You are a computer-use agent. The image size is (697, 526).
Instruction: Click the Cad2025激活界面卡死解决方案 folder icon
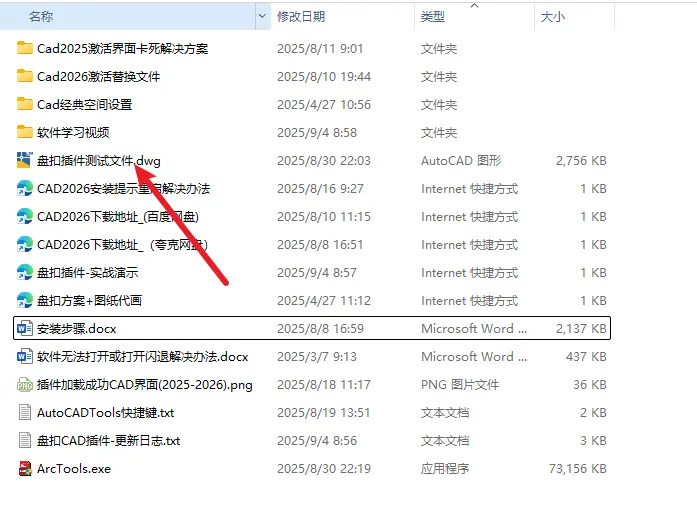24,48
